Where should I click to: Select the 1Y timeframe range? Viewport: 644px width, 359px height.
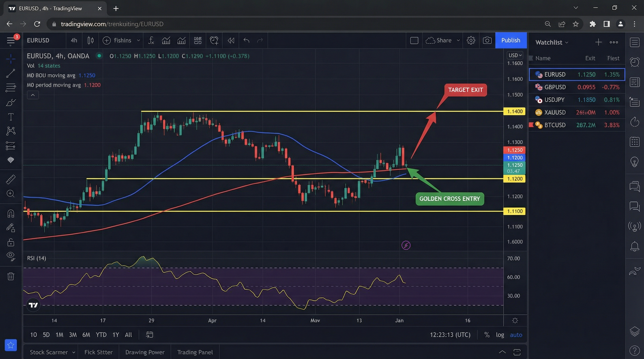point(115,335)
